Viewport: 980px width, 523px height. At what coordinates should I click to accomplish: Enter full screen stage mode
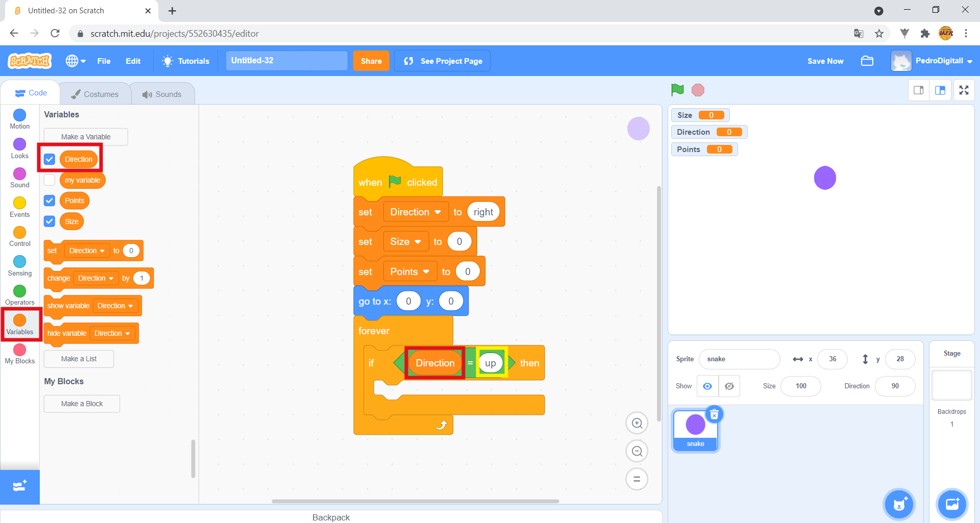point(964,90)
